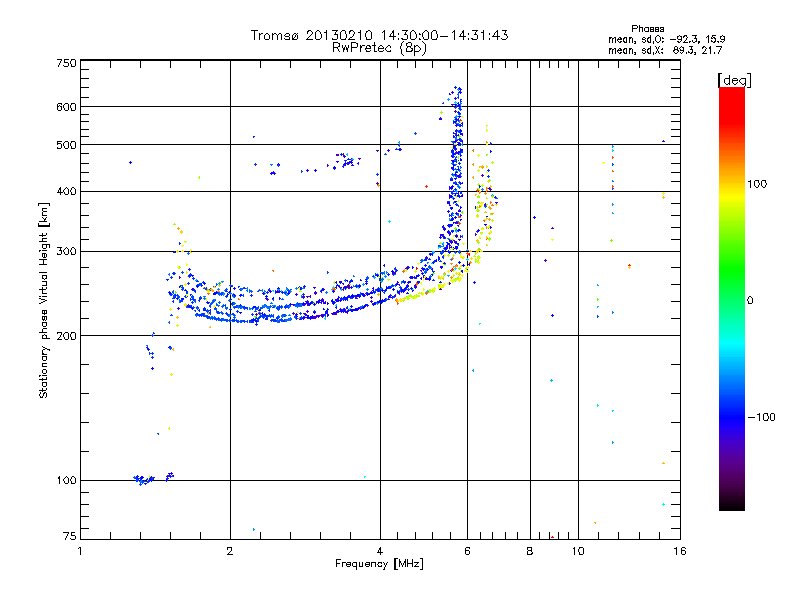Click the y-axis tick label "75"
Viewport: 800px width, 600px height.
pyautogui.click(x=70, y=536)
